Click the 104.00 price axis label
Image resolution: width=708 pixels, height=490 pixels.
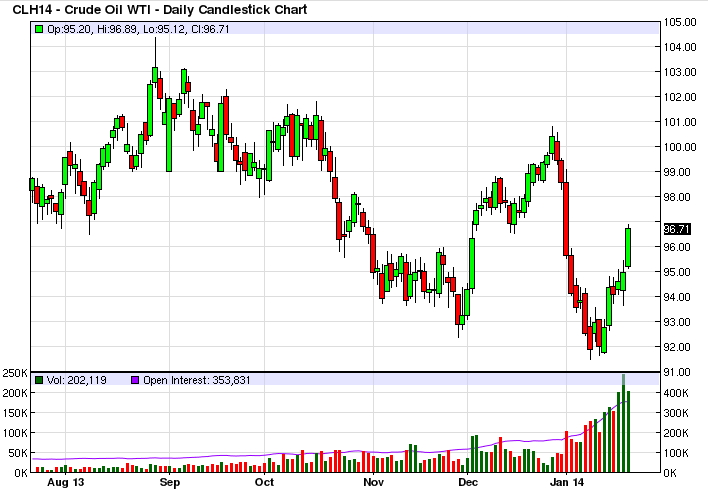click(680, 47)
